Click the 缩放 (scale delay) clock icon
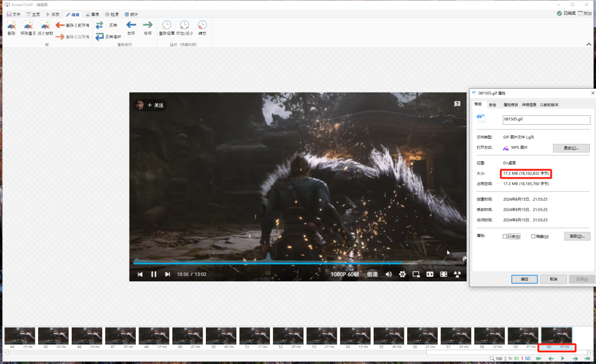Viewport: 596px width, 364px height. (x=202, y=25)
